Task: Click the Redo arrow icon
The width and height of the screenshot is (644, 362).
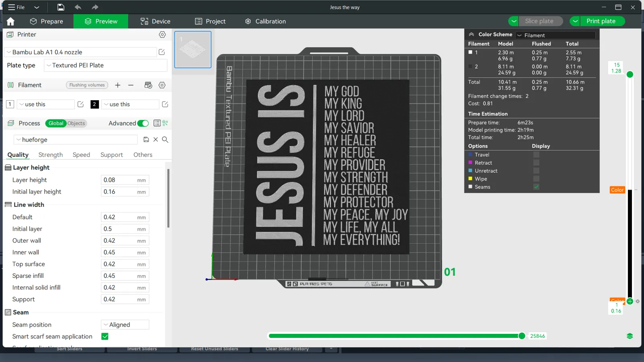Action: [x=95, y=7]
